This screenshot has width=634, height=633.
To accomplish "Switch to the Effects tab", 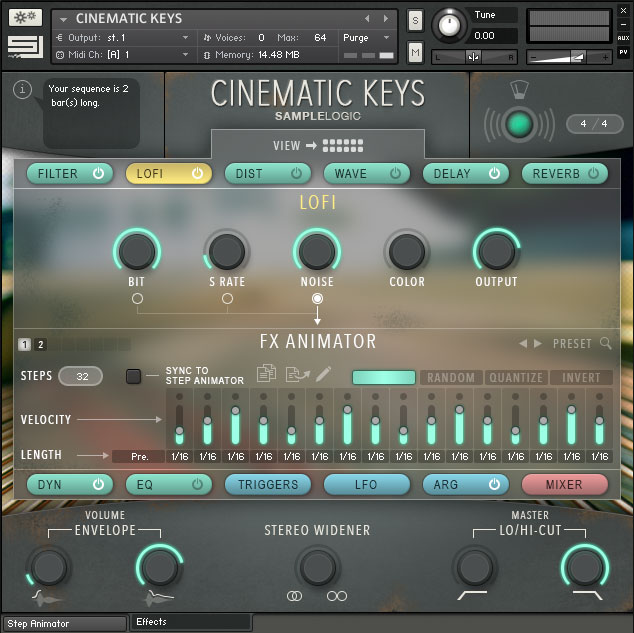I will point(190,622).
